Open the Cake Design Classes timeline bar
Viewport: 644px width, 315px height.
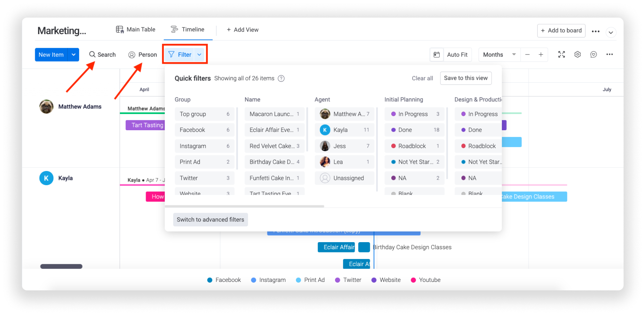click(534, 197)
